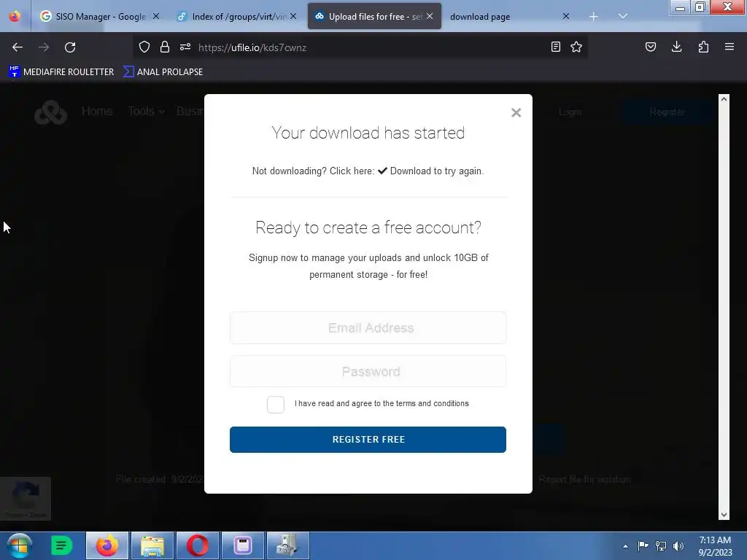Image resolution: width=747 pixels, height=560 pixels.
Task: Open the Windows Start menu orb
Action: point(20,545)
